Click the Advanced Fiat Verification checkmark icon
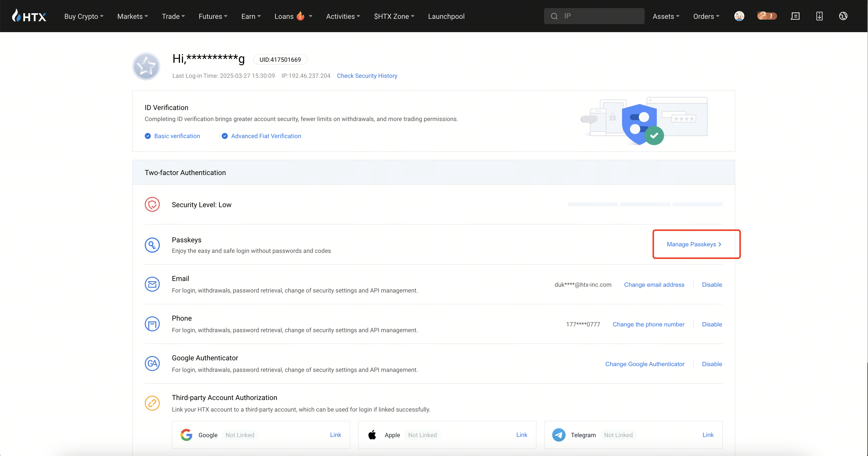 tap(224, 136)
